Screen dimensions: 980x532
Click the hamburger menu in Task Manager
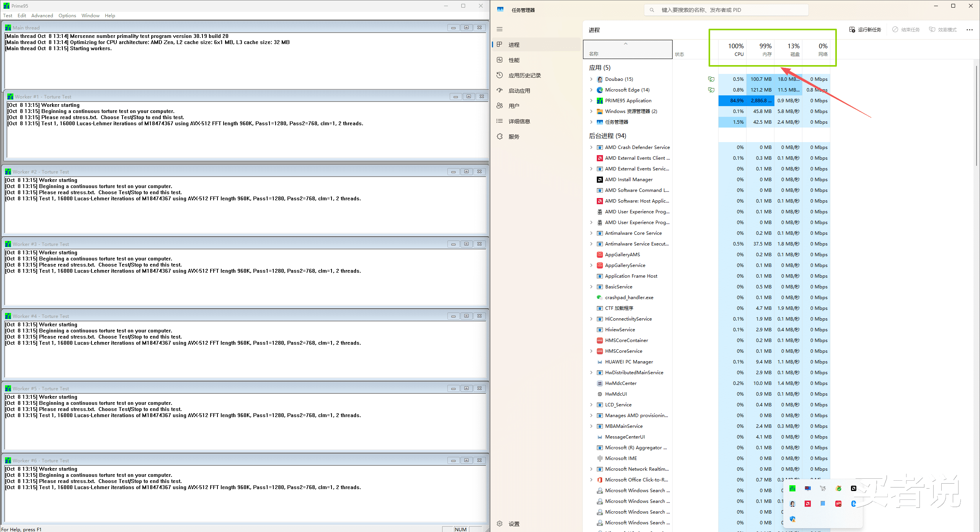tap(500, 29)
